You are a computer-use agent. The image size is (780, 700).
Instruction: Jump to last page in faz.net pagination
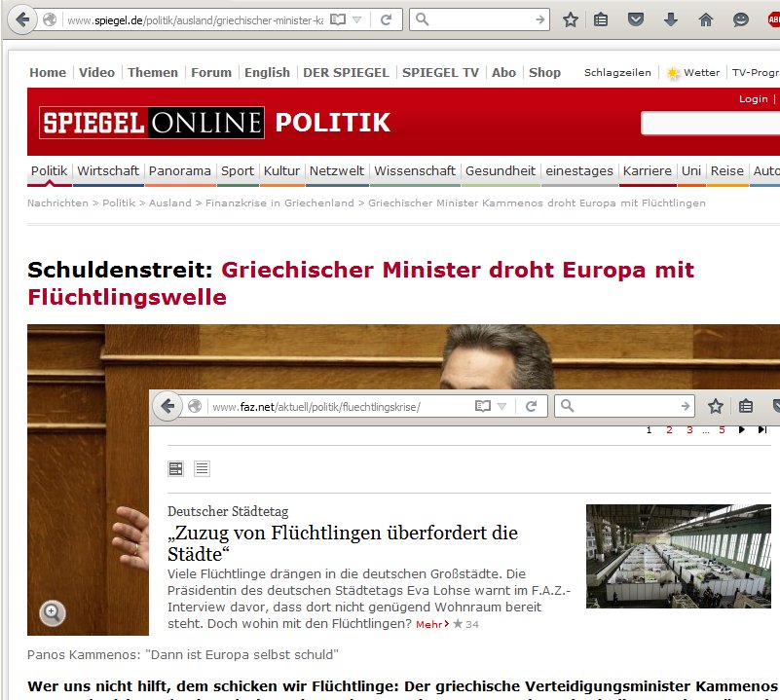pyautogui.click(x=762, y=430)
